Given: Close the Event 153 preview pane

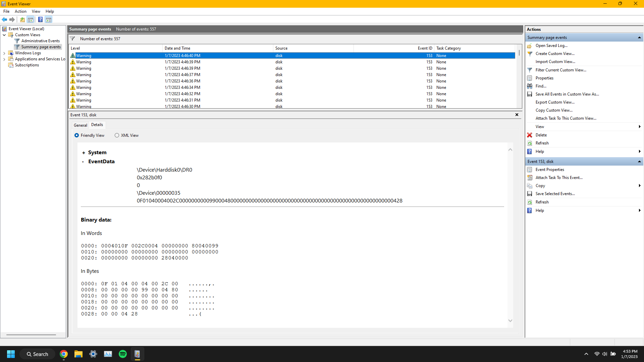Looking at the screenshot, I should click(517, 115).
